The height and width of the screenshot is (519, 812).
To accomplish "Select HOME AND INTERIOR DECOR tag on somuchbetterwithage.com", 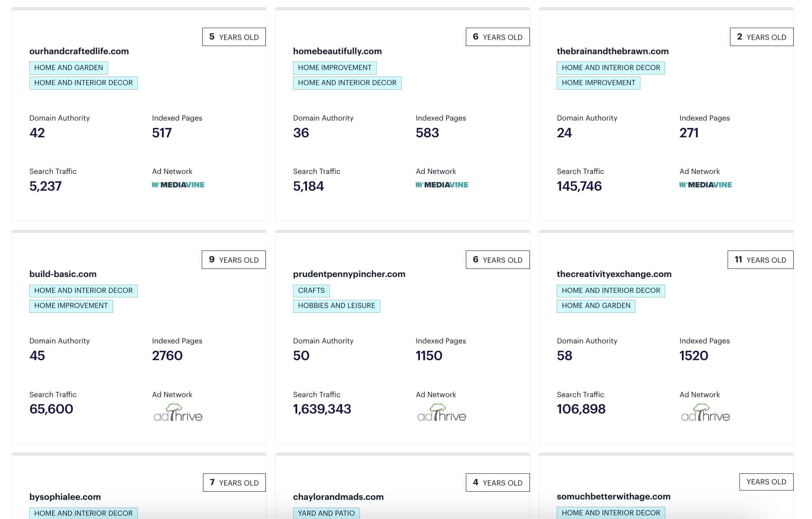I will click(x=611, y=513).
